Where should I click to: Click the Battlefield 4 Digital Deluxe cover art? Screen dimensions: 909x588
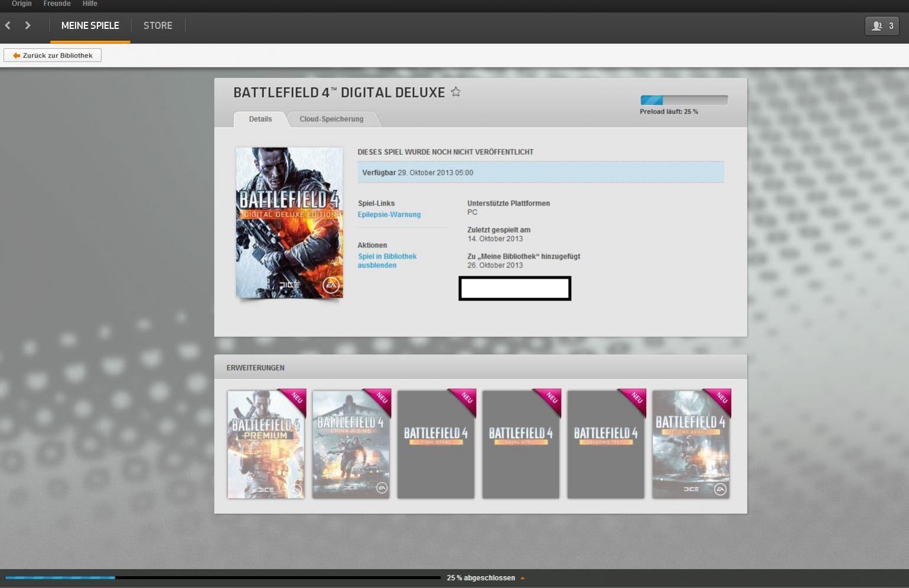(289, 223)
